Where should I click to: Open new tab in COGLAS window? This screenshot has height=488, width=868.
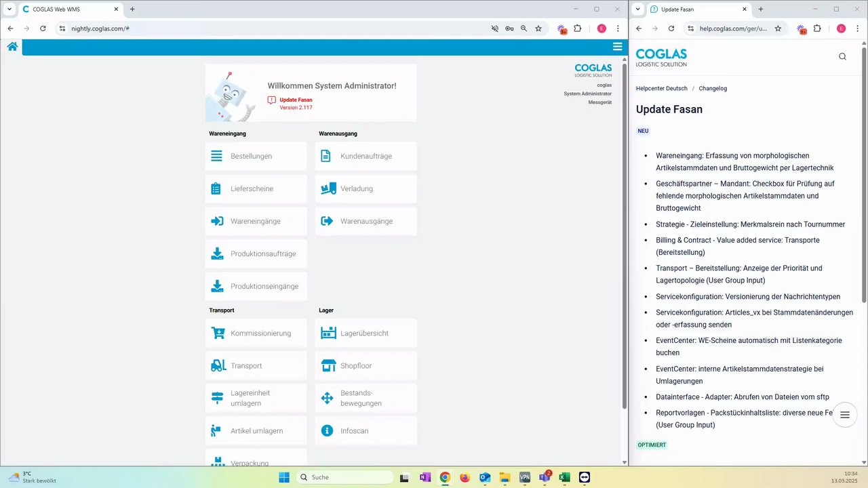pos(132,9)
